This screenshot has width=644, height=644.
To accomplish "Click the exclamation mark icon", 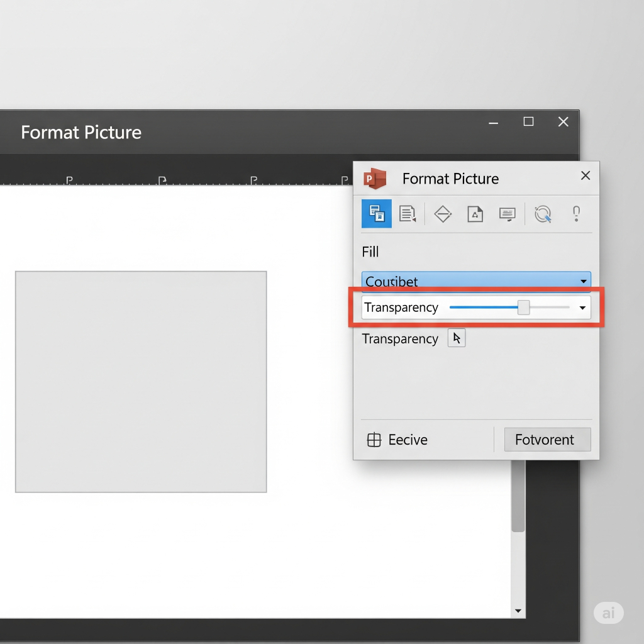I will [x=575, y=214].
